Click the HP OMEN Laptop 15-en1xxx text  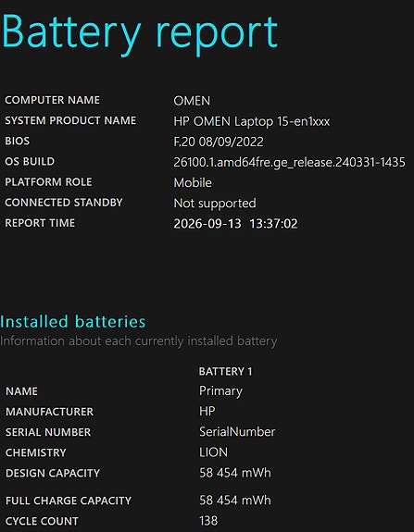(x=251, y=121)
